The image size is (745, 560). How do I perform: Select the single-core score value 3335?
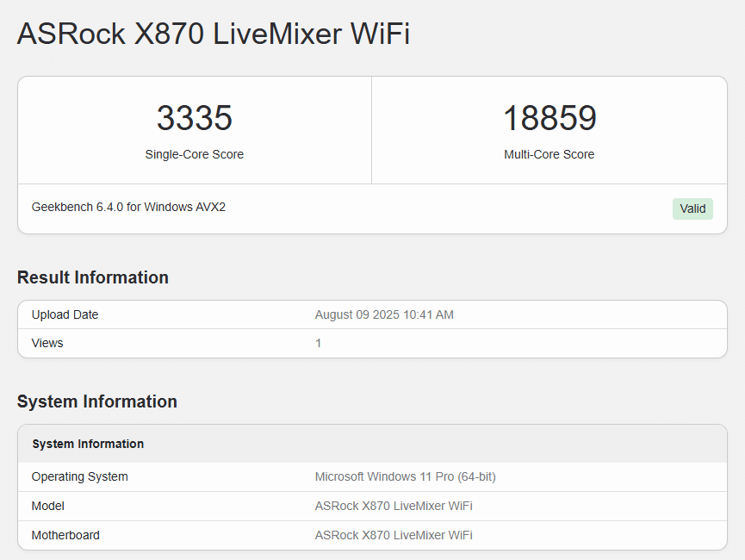[195, 118]
